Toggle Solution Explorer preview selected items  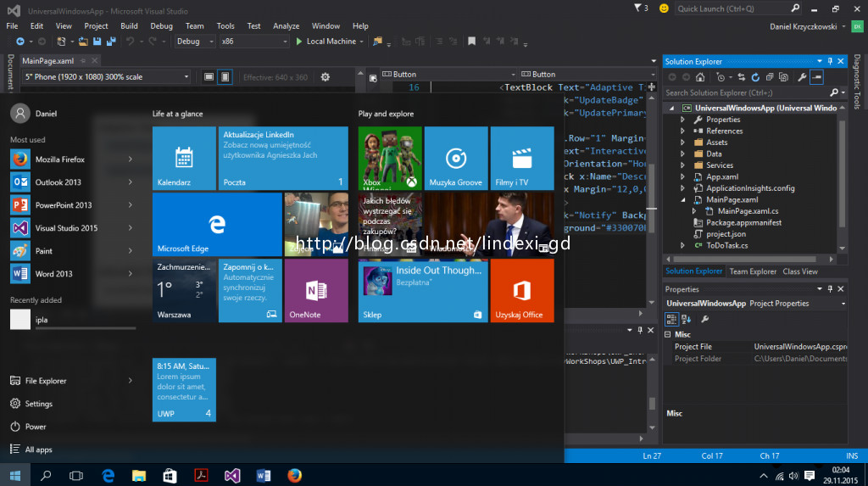click(x=816, y=77)
